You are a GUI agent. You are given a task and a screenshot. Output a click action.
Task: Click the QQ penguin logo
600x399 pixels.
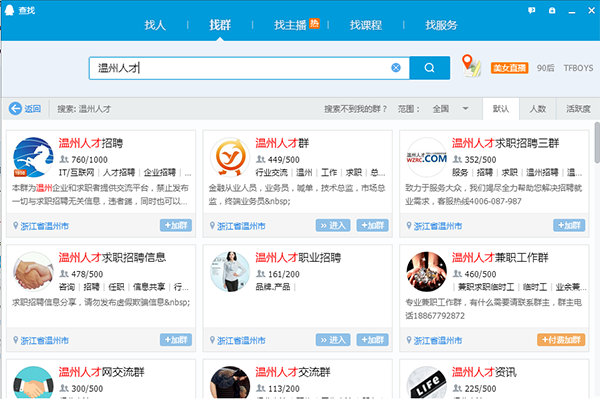tap(9, 10)
